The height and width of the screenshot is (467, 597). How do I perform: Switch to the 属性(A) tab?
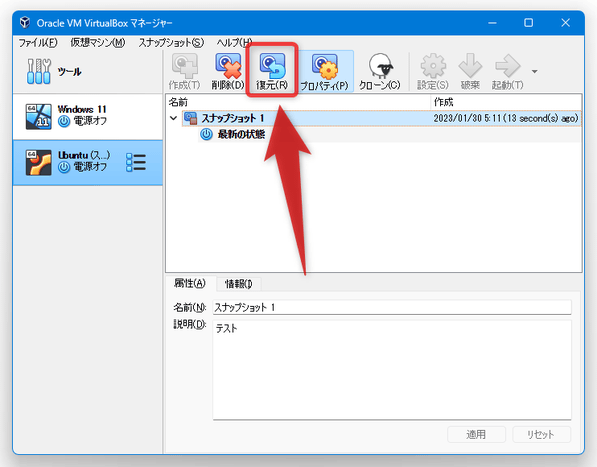pyautogui.click(x=190, y=283)
